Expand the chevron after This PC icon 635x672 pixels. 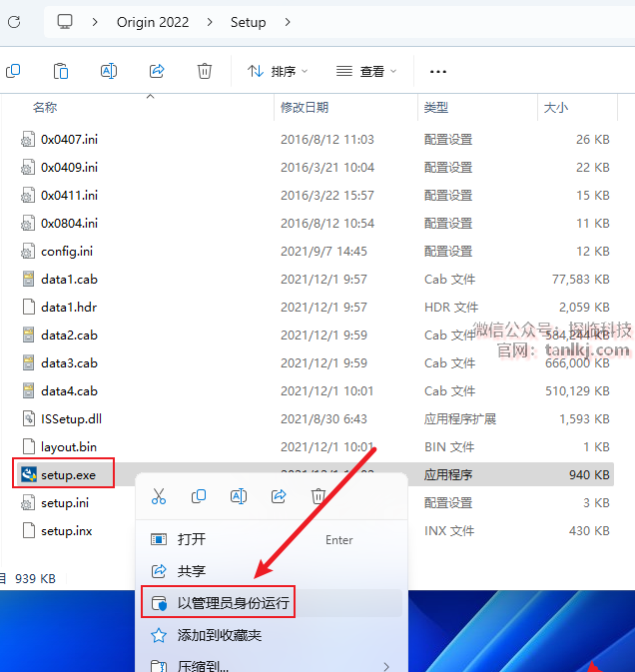coord(95,22)
